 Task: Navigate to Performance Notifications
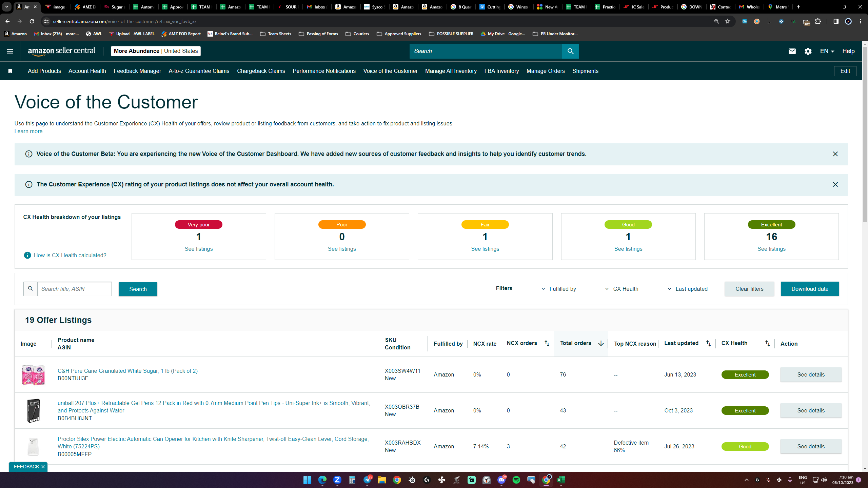pyautogui.click(x=324, y=71)
